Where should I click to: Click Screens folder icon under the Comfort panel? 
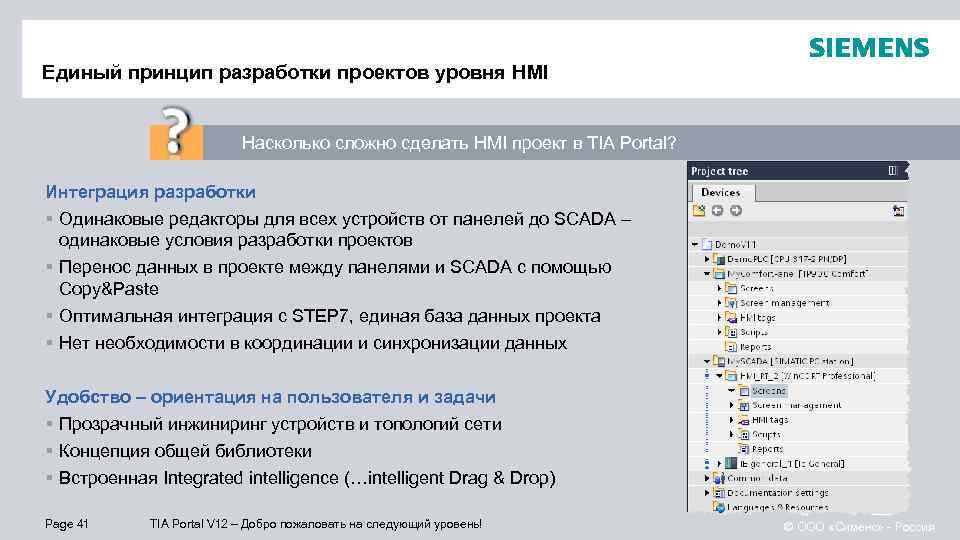pyautogui.click(x=731, y=288)
